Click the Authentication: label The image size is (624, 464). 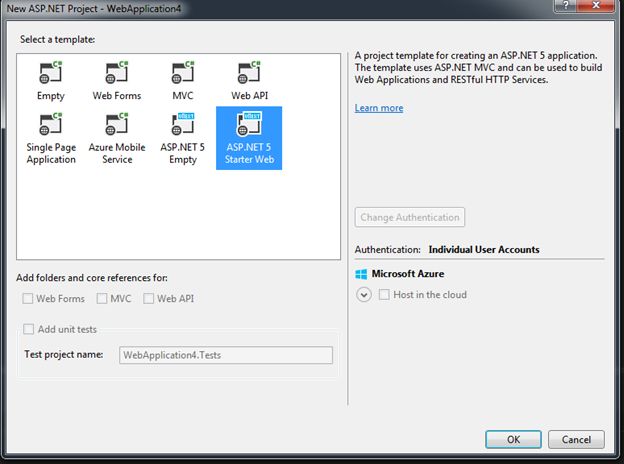pos(388,250)
